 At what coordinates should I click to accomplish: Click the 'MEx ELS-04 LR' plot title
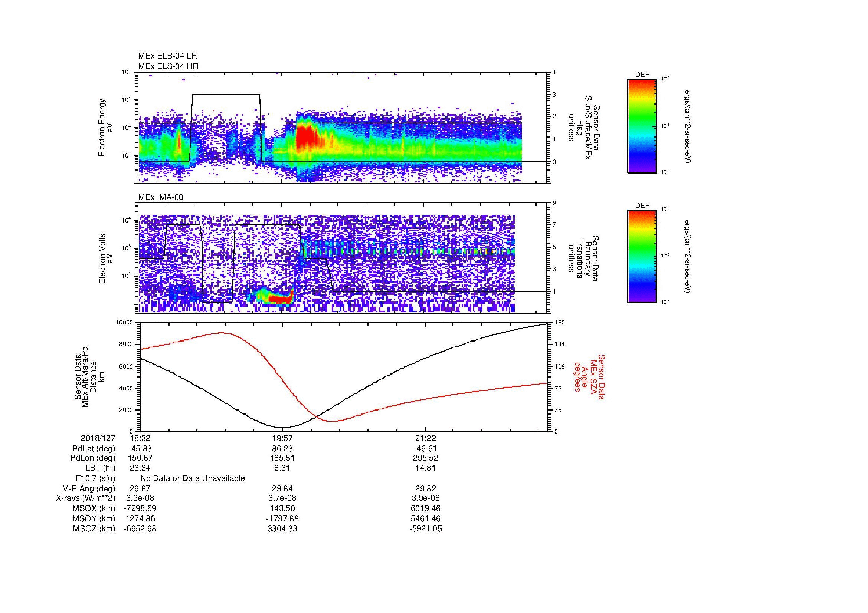[167, 56]
